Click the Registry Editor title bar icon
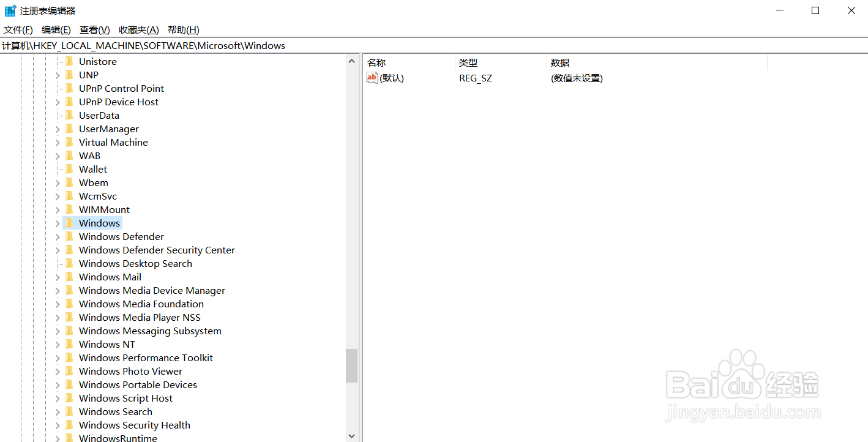 coord(10,10)
